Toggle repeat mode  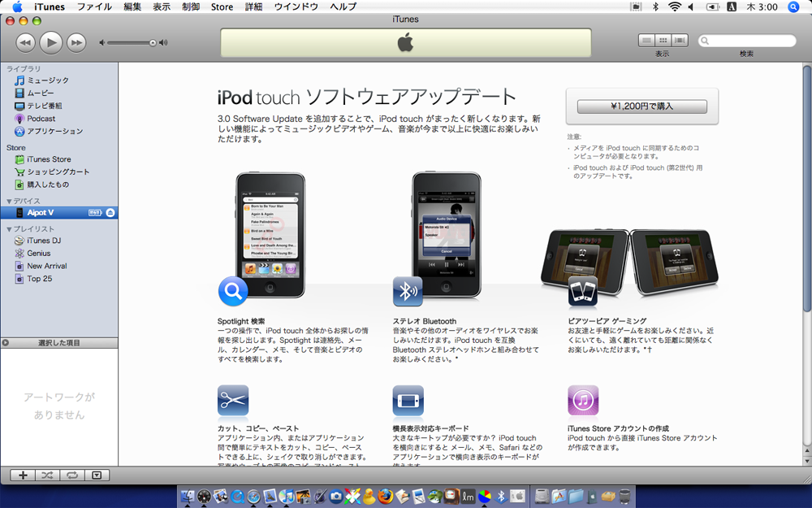(72, 475)
